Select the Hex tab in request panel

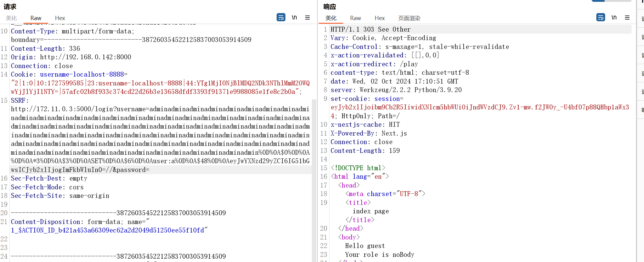click(x=60, y=18)
